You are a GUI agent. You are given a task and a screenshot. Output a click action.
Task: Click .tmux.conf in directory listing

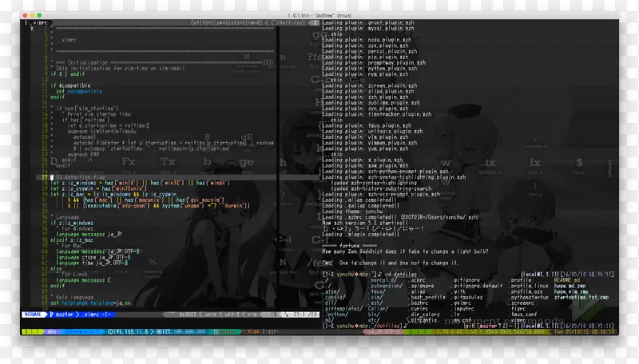pyautogui.click(x=523, y=315)
